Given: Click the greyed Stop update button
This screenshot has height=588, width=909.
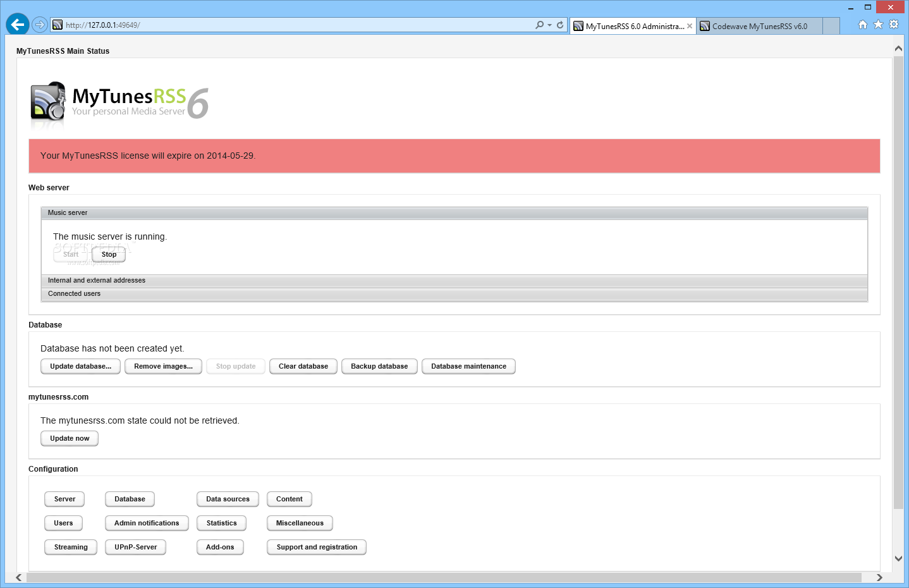Looking at the screenshot, I should 236,367.
